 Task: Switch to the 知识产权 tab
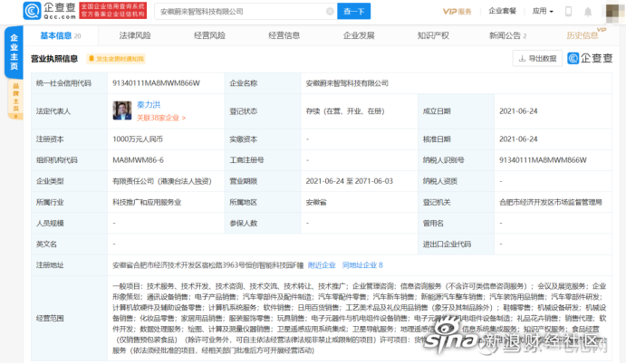click(433, 35)
